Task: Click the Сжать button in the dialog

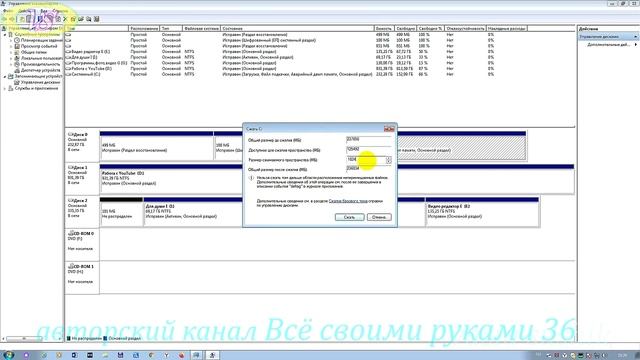Action: point(349,217)
